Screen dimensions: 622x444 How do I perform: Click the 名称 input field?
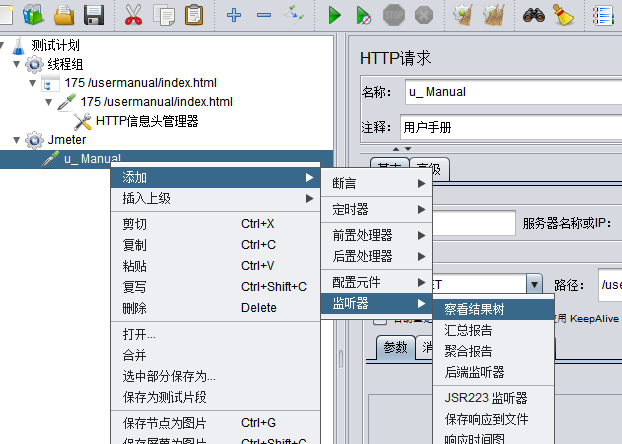pyautogui.click(x=513, y=92)
